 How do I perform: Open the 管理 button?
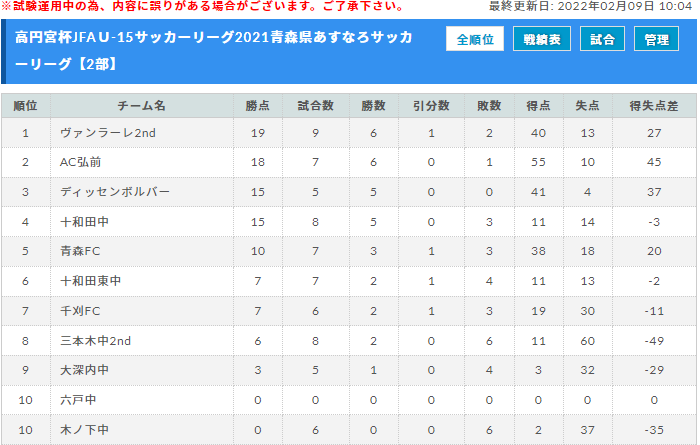(656, 39)
